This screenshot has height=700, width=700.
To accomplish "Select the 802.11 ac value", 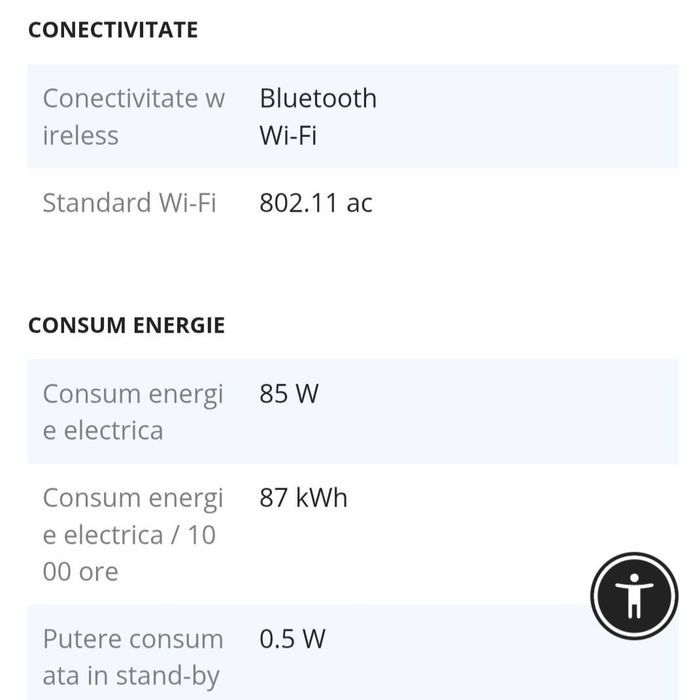I will point(316,202).
